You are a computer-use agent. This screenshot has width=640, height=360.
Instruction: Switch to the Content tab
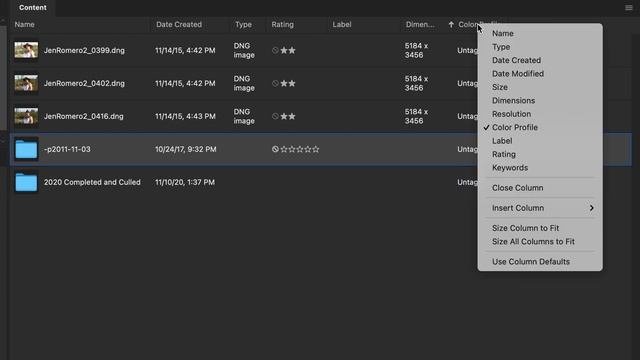click(33, 8)
